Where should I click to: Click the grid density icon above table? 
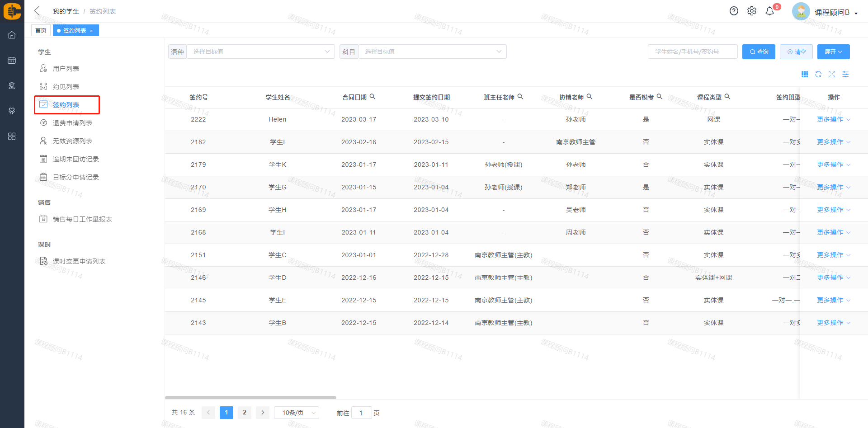click(x=805, y=74)
